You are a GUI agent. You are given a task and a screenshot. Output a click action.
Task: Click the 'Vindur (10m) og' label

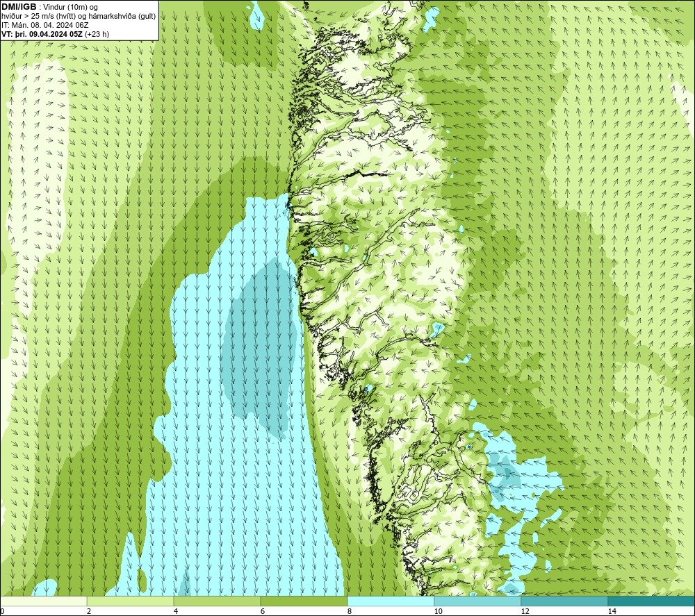click(70, 8)
